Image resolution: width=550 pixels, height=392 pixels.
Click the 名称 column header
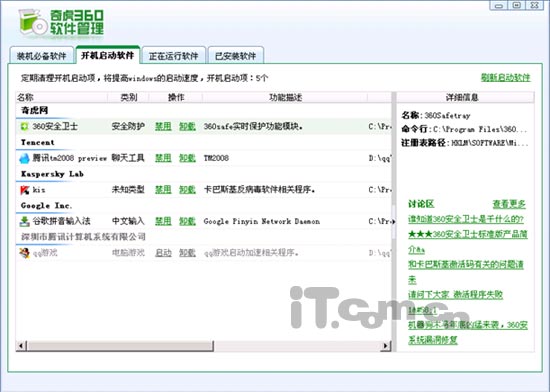(x=61, y=97)
